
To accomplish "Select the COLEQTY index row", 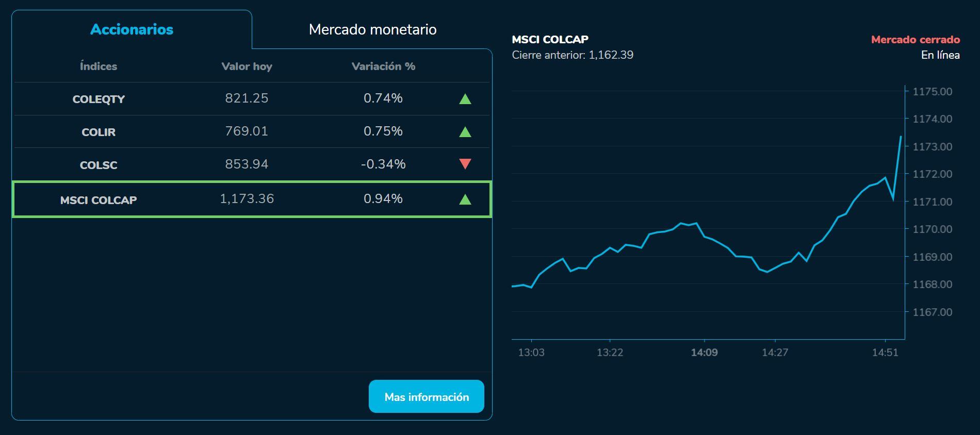I will click(x=253, y=99).
